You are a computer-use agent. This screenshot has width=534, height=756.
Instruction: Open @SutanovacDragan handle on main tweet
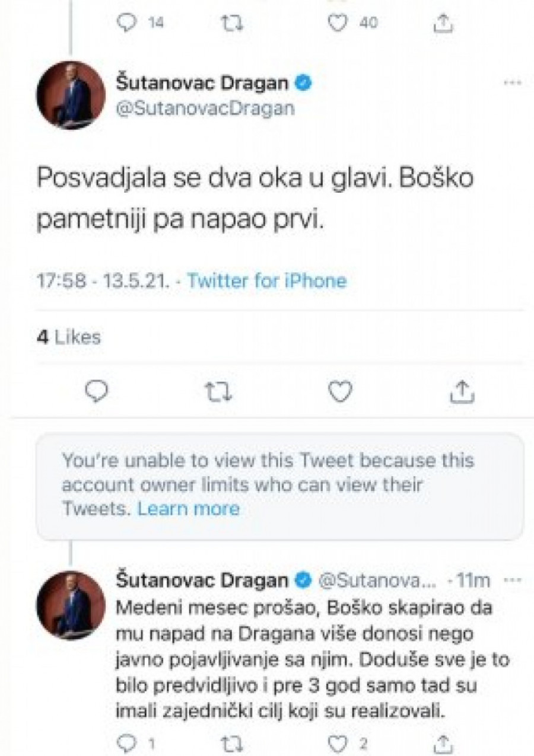click(205, 108)
